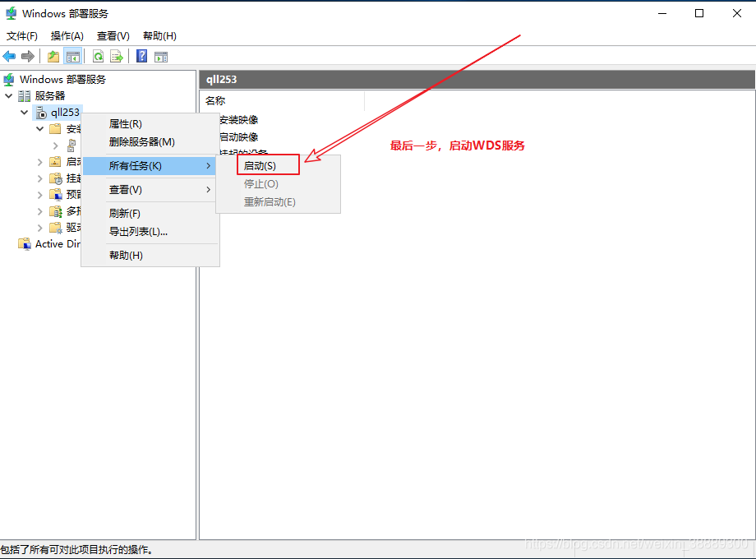Click the blue Help question mark icon
756x559 pixels.
click(142, 56)
